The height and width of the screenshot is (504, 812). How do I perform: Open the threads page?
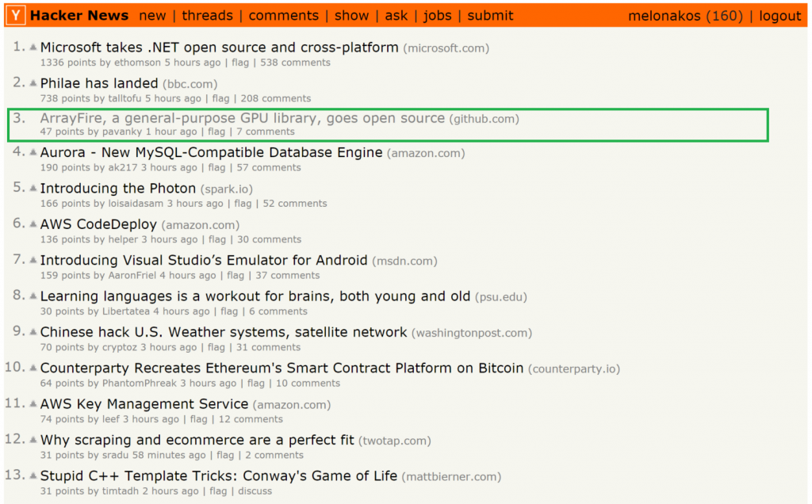(207, 16)
